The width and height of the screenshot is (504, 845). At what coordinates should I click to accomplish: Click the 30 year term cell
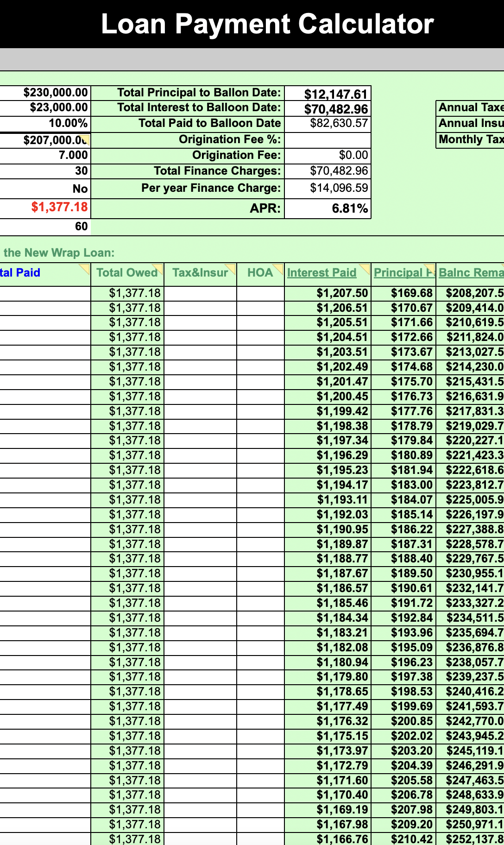click(x=45, y=171)
